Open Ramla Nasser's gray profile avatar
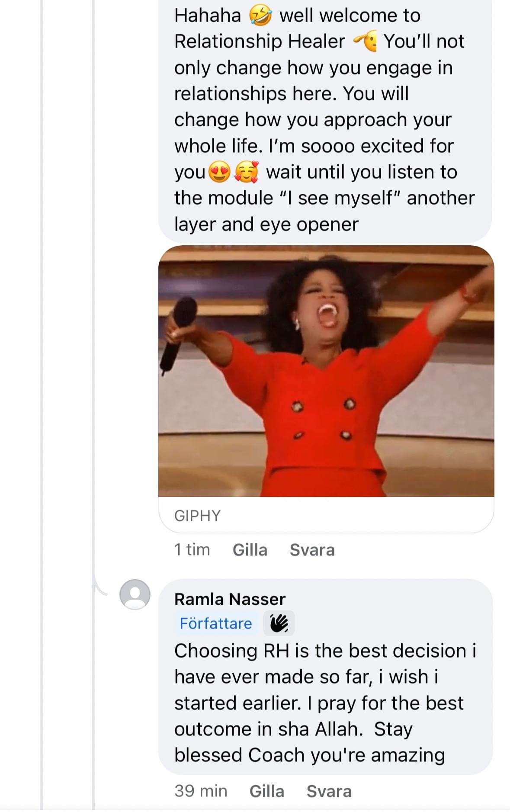 click(x=135, y=594)
